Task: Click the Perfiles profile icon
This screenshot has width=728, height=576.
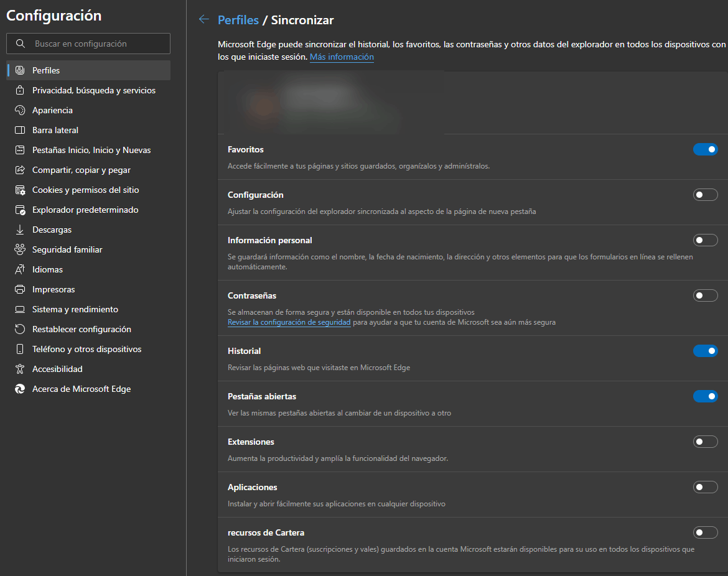Action: (20, 70)
